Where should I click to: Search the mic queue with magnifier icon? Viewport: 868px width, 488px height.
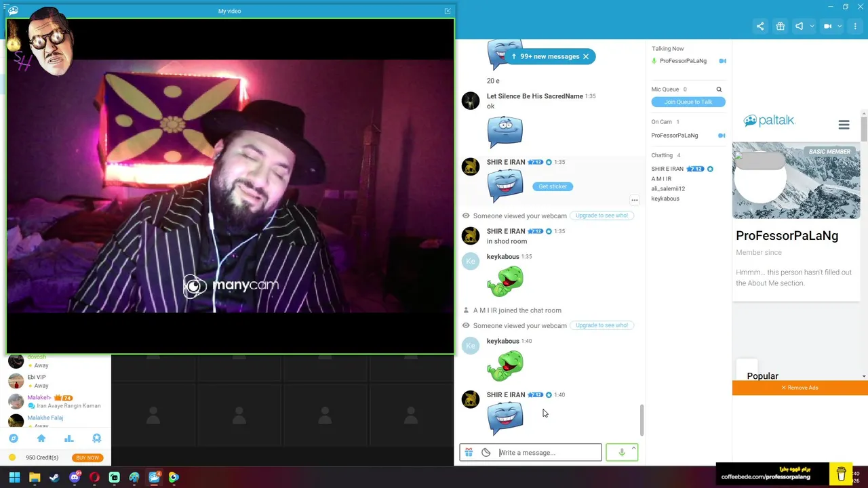(719, 89)
